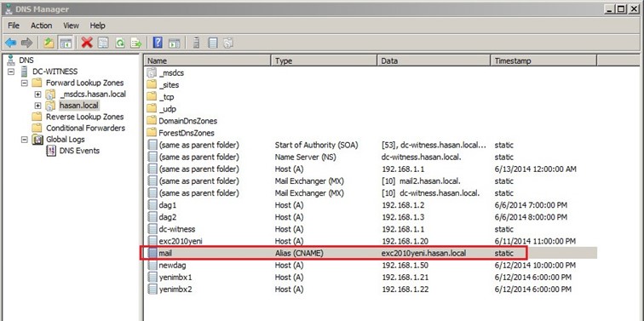Click the DNS Events log icon
Image resolution: width=644 pixels, height=321 pixels.
51,151
